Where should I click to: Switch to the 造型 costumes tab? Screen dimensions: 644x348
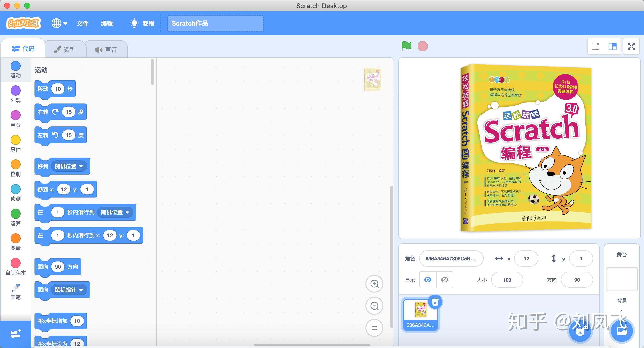point(65,50)
